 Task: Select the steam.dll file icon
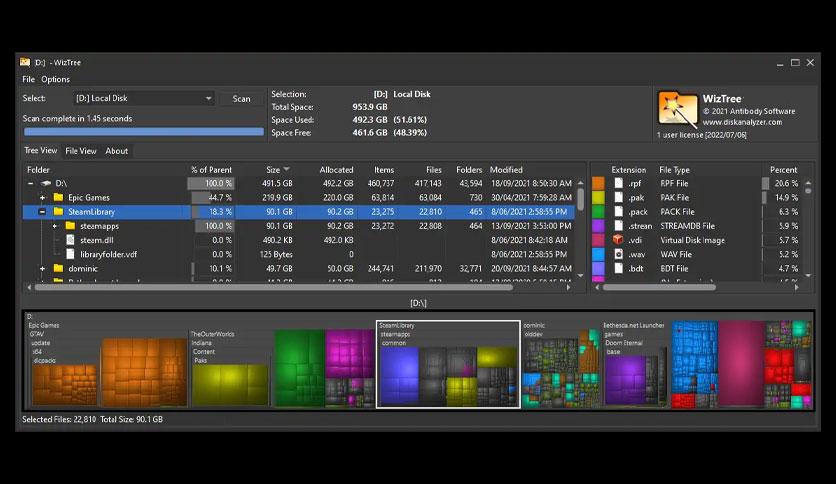(70, 240)
